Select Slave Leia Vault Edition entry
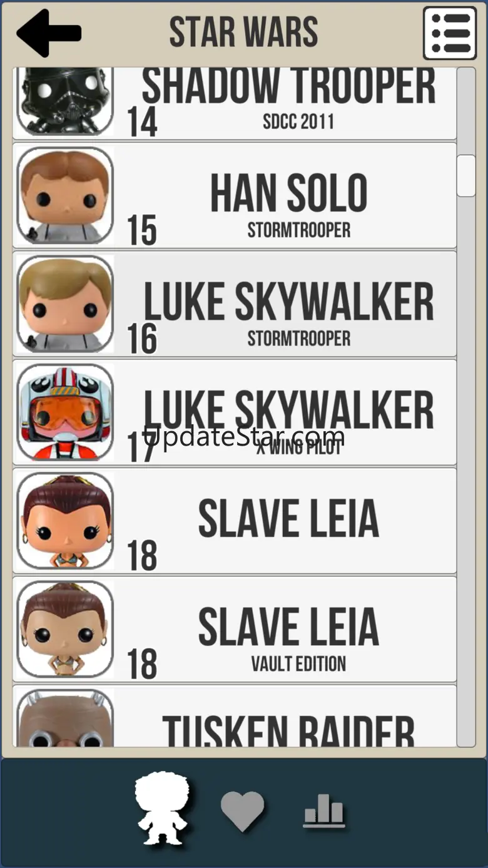 [235, 628]
